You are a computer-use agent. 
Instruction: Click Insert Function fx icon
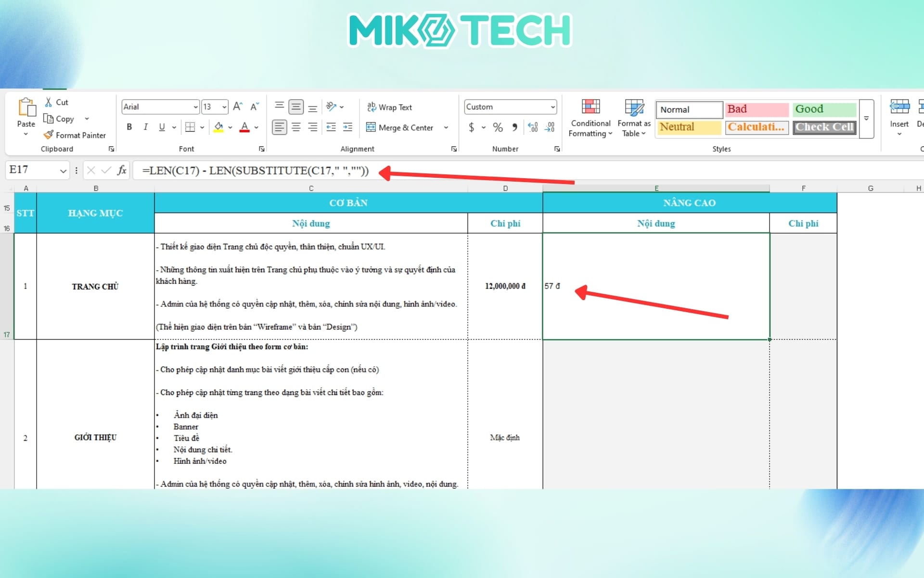tap(122, 170)
